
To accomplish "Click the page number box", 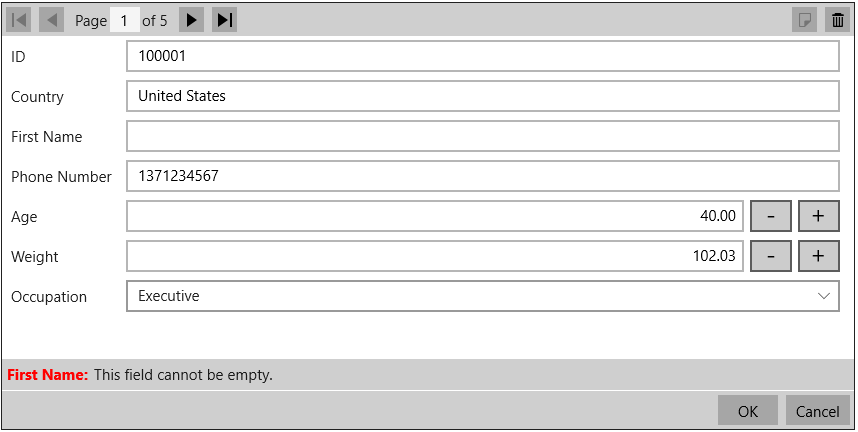I will 124,20.
